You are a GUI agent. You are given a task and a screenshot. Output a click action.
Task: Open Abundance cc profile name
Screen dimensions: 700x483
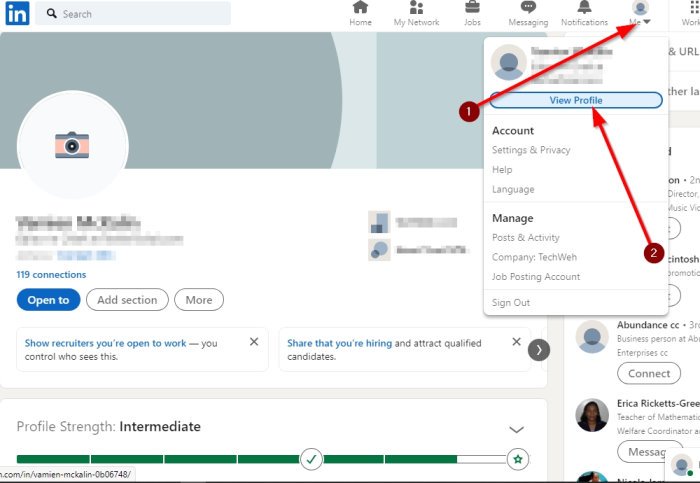point(648,325)
